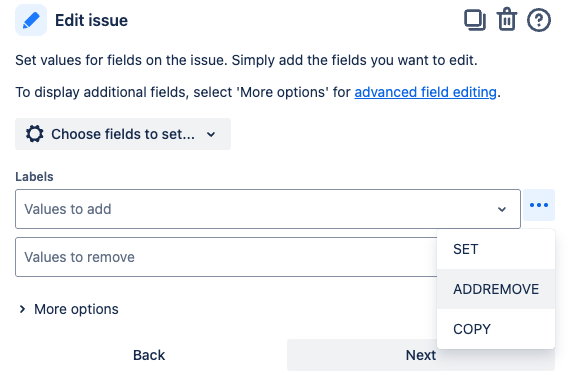Expand the Values to add chevron
This screenshot has height=375, width=573.
tap(502, 209)
